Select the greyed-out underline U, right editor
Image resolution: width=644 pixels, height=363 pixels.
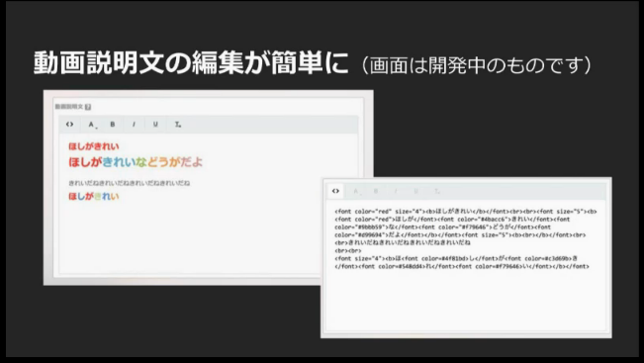coord(416,191)
